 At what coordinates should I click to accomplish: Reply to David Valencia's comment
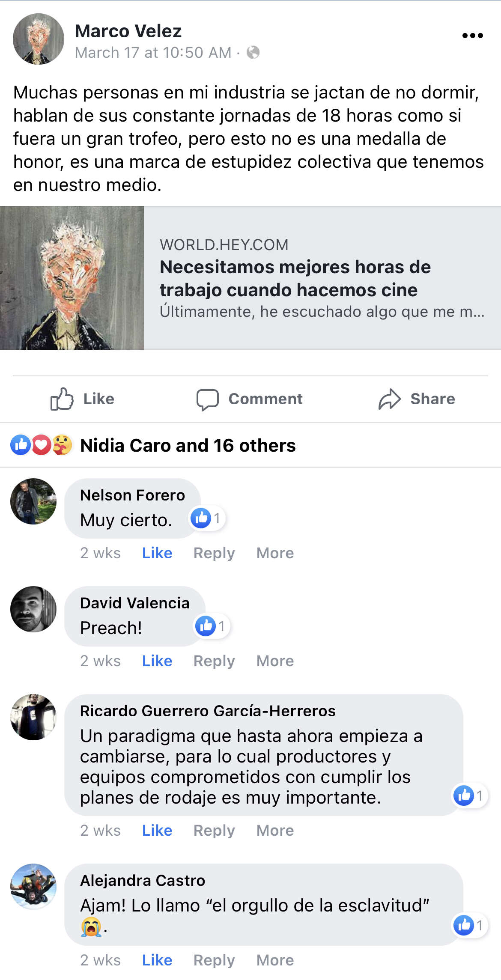(x=214, y=661)
